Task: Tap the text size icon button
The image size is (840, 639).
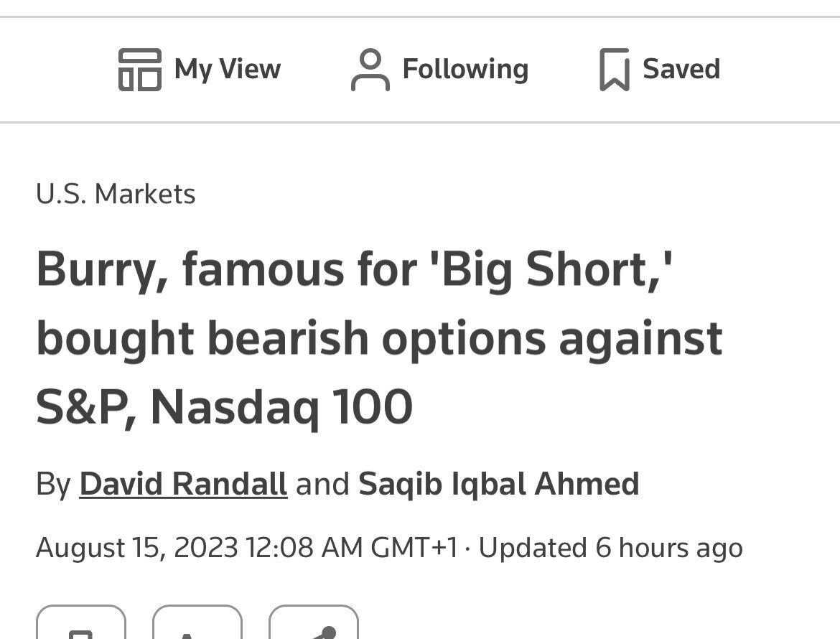Action: coord(197,625)
